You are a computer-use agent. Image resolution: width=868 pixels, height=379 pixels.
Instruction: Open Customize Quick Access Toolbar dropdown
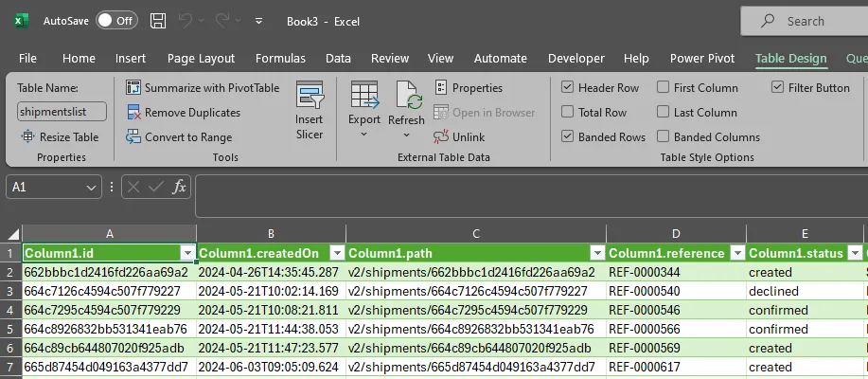pyautogui.click(x=259, y=21)
